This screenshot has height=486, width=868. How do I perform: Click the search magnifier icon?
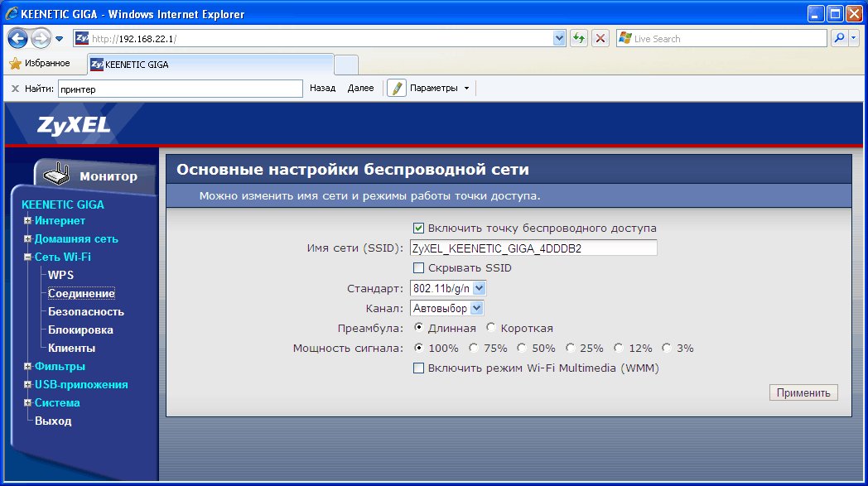coord(839,38)
